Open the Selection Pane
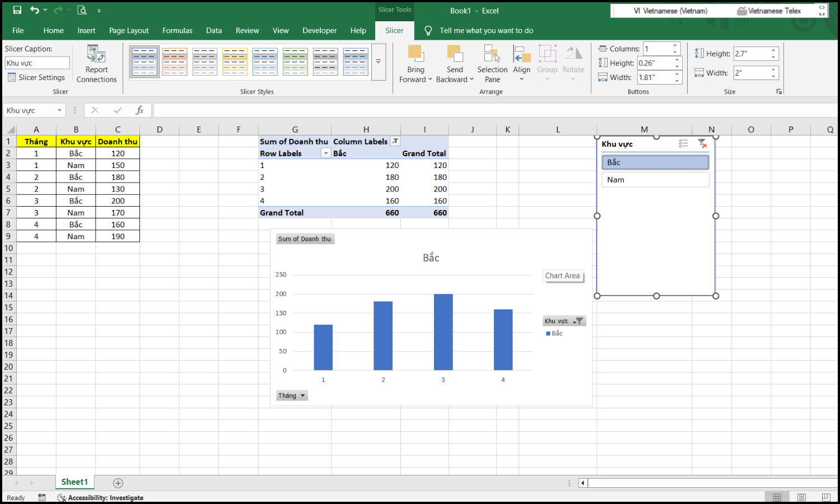The width and height of the screenshot is (840, 504). pos(492,63)
